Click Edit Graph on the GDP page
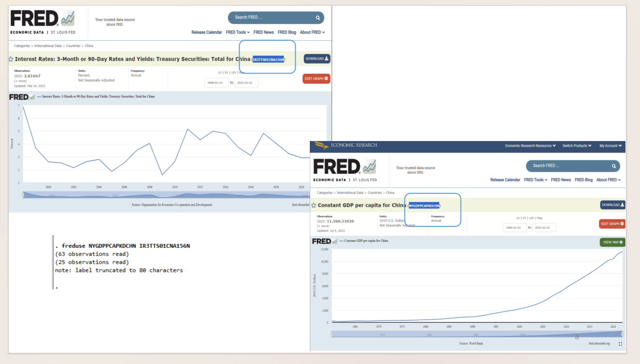The width and height of the screenshot is (640, 364). [612, 223]
